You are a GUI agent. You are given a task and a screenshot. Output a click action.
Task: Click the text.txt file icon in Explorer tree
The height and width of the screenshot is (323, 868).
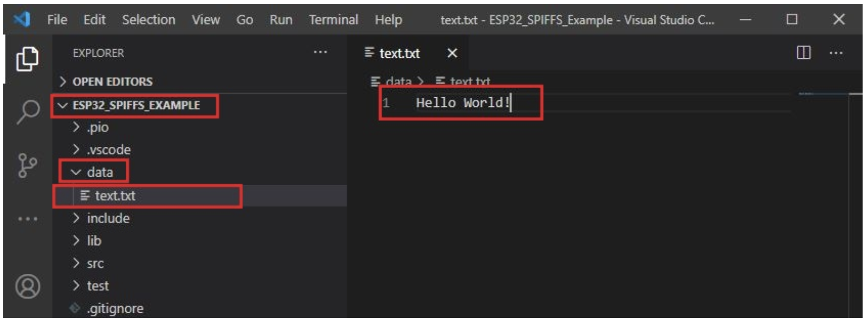pyautogui.click(x=85, y=196)
